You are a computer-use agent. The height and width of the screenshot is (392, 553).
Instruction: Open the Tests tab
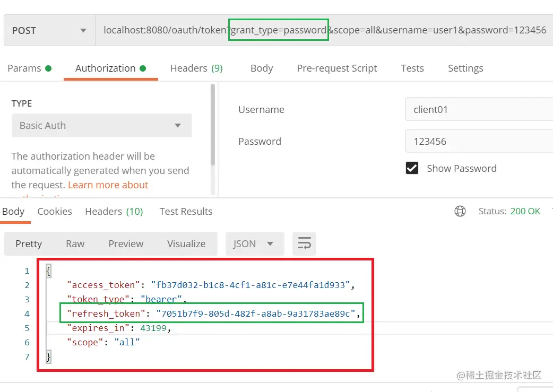click(412, 68)
